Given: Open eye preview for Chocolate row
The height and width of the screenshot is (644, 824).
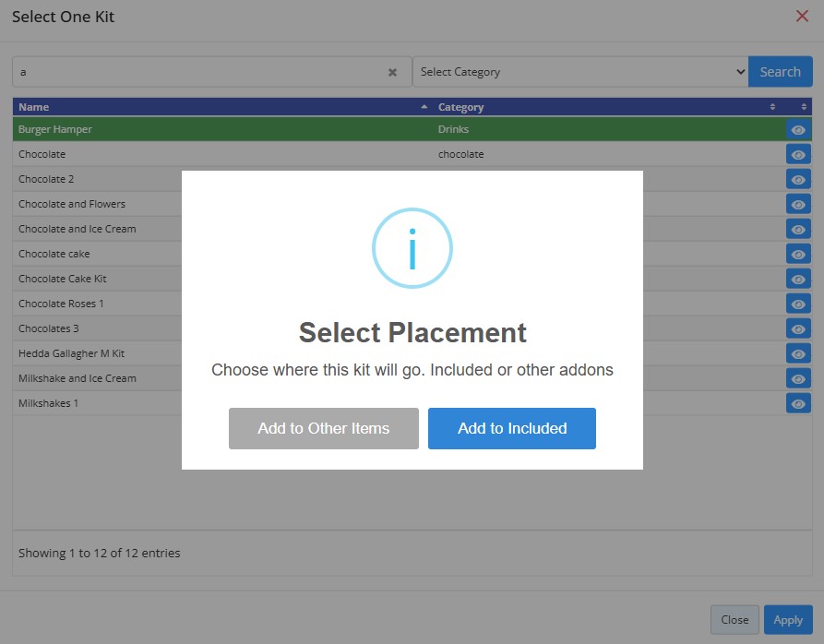Looking at the screenshot, I should 798,155.
